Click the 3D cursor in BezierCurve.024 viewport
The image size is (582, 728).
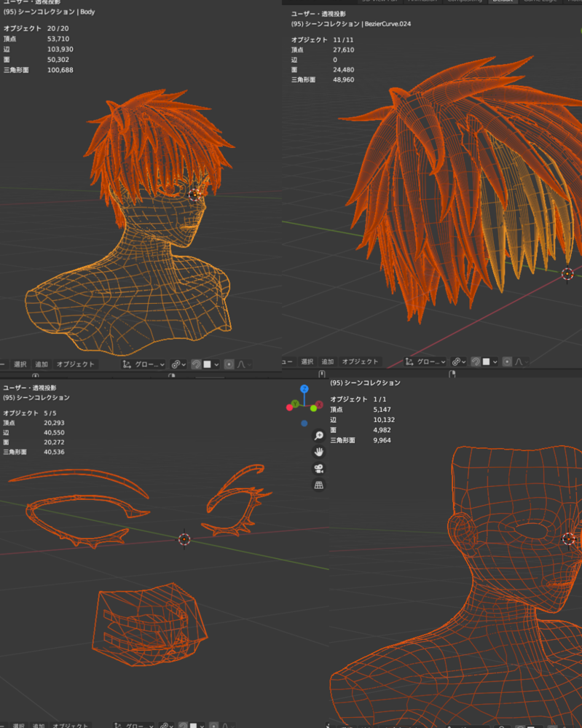coord(567,274)
